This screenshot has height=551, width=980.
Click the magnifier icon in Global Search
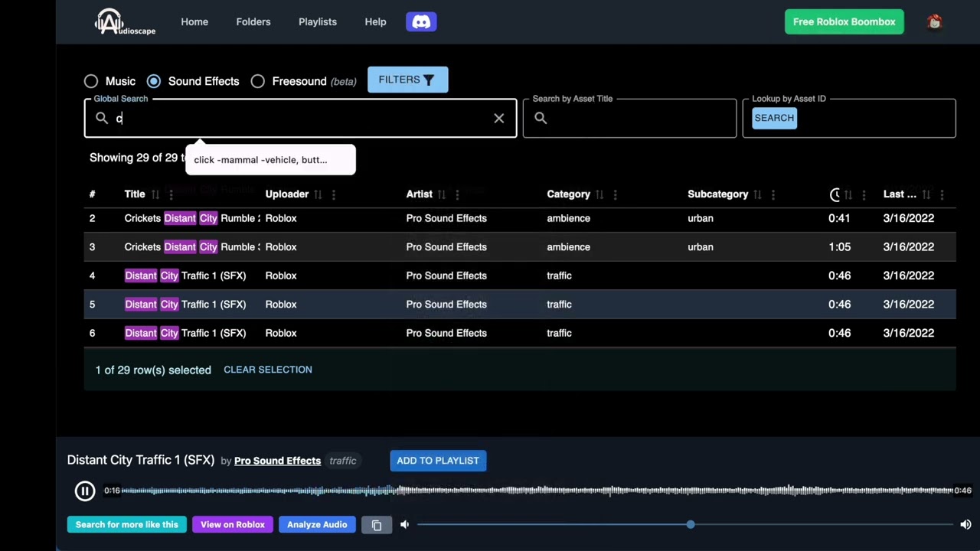(x=102, y=118)
